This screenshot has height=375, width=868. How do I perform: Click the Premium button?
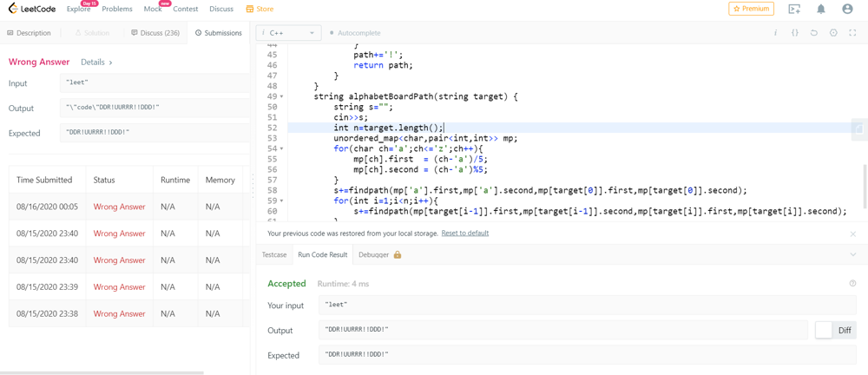[x=751, y=9]
